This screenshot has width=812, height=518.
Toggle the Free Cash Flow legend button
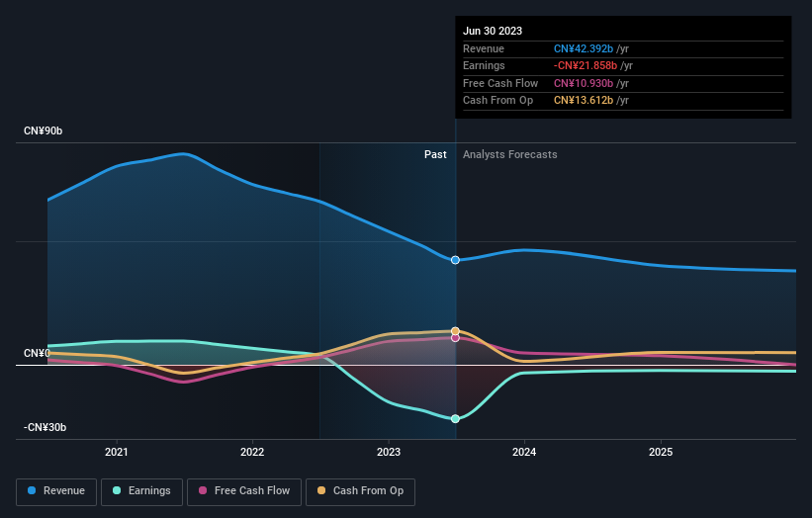click(x=244, y=491)
